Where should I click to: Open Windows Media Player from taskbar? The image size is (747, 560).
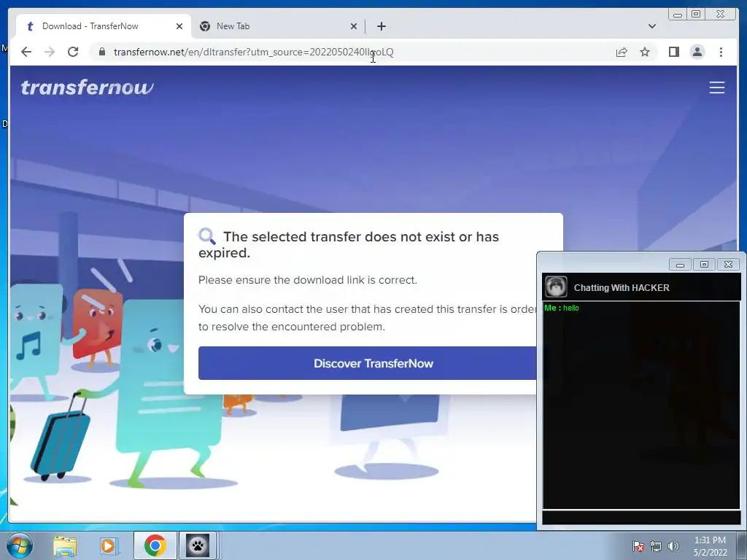tap(109, 545)
